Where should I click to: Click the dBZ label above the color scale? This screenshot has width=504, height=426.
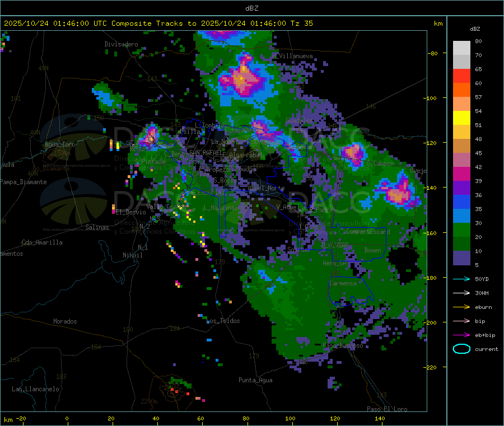coord(475,29)
